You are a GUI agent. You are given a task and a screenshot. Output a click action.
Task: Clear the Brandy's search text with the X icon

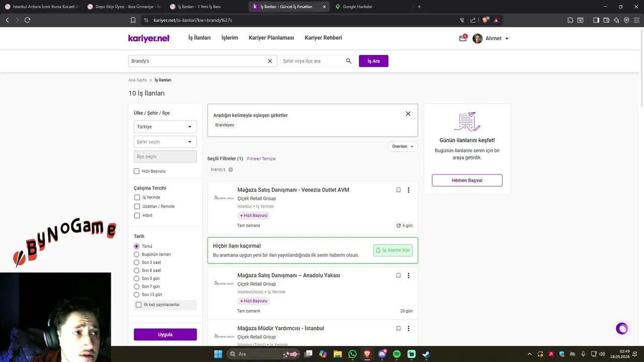pyautogui.click(x=270, y=61)
